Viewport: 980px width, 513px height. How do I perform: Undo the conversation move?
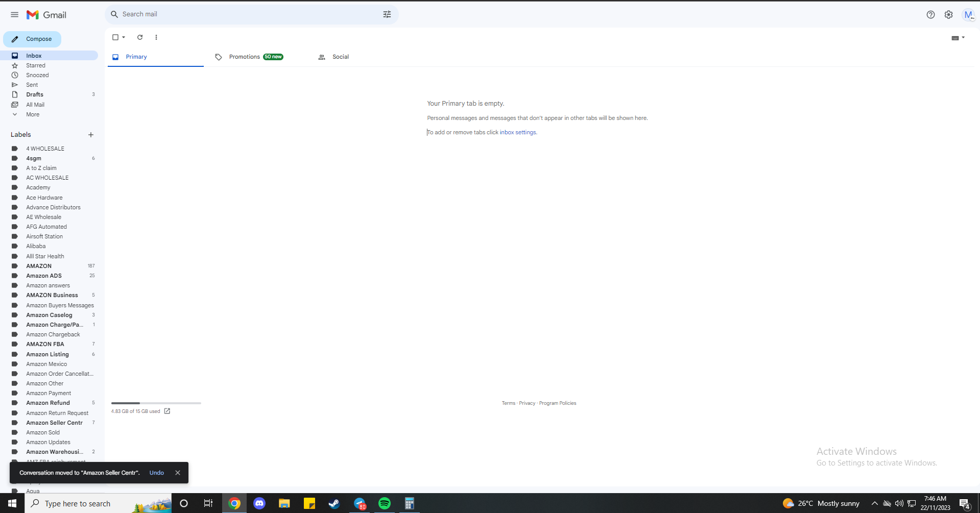[x=157, y=473]
